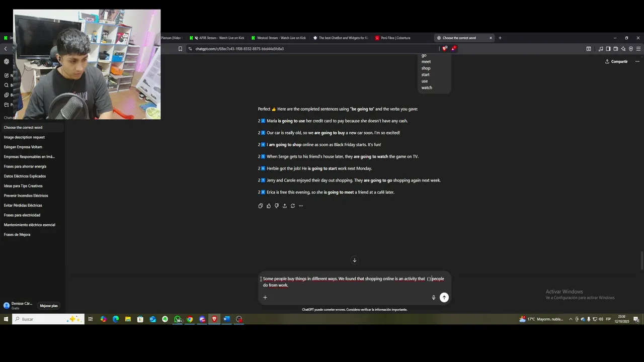Open Datos Eléctricos Explicados chat
This screenshot has height=362, width=644.
32,176
